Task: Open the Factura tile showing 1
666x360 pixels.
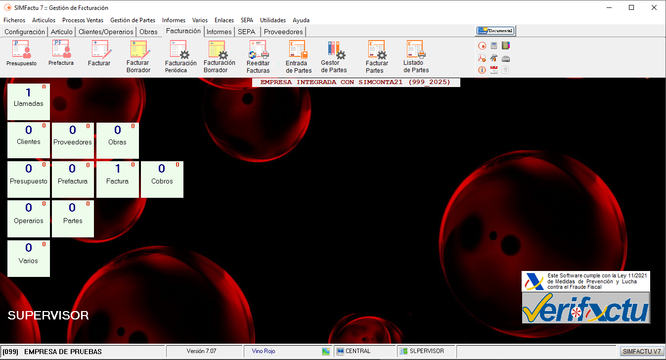Action: coord(117,180)
